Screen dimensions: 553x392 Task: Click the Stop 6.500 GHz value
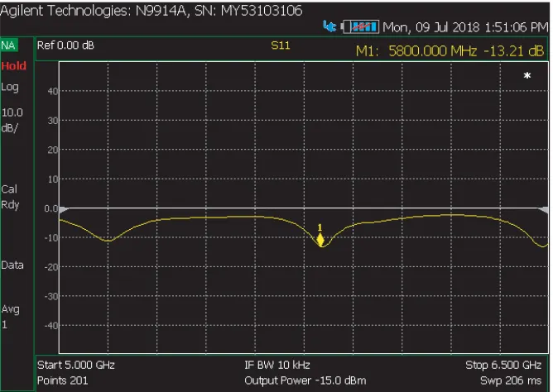pos(503,365)
